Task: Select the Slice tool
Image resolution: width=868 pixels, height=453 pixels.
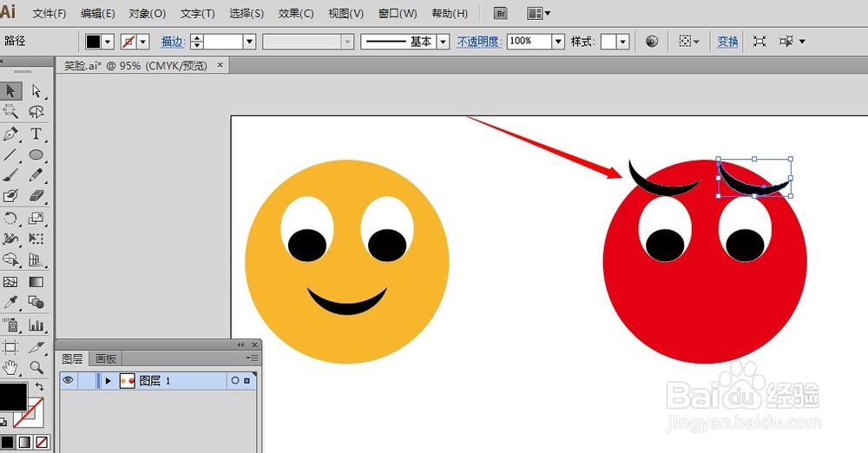Action: pyautogui.click(x=36, y=347)
